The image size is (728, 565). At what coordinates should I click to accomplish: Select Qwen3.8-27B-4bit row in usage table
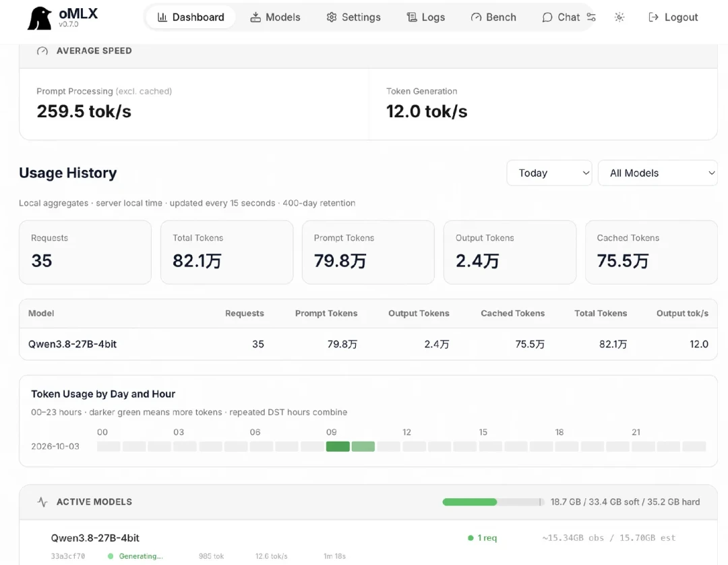tap(368, 344)
